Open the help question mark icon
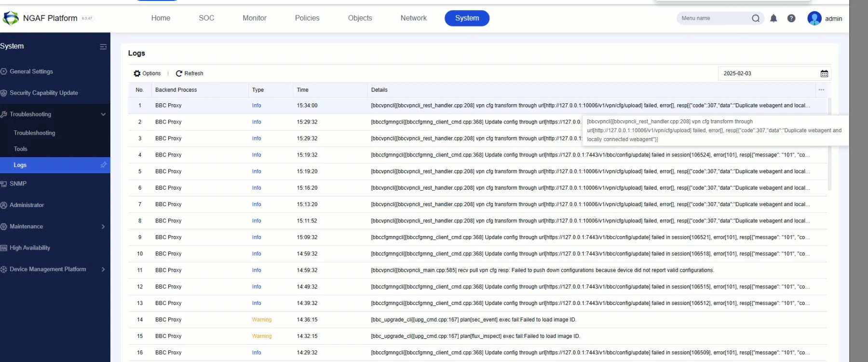This screenshot has height=362, width=868. click(x=791, y=18)
